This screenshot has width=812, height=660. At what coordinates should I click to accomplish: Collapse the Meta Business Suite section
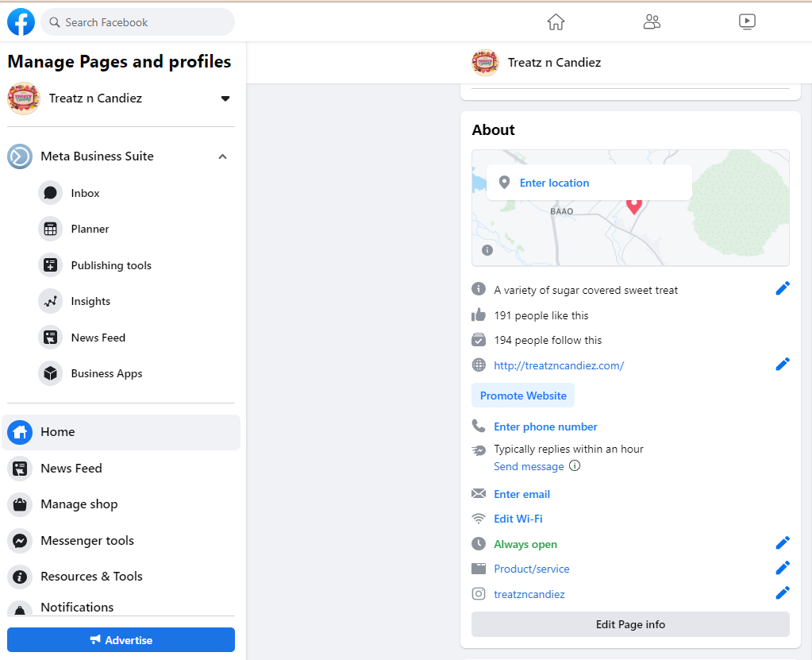223,156
